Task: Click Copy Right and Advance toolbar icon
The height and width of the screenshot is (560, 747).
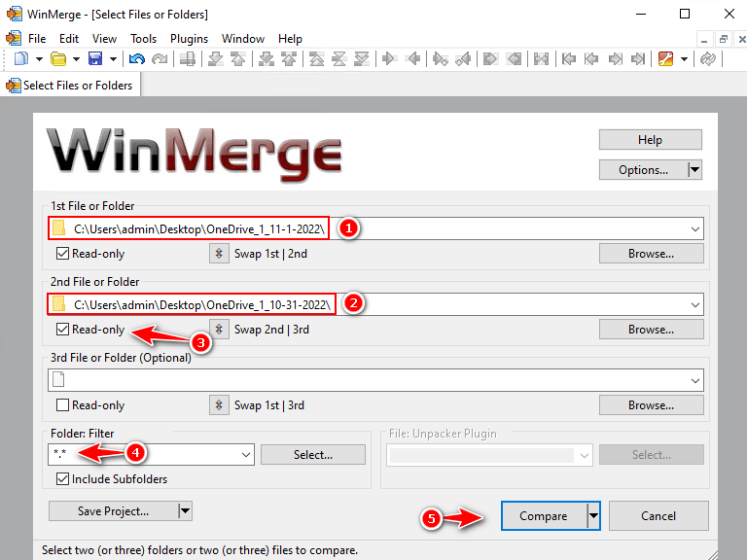Action: 441,59
